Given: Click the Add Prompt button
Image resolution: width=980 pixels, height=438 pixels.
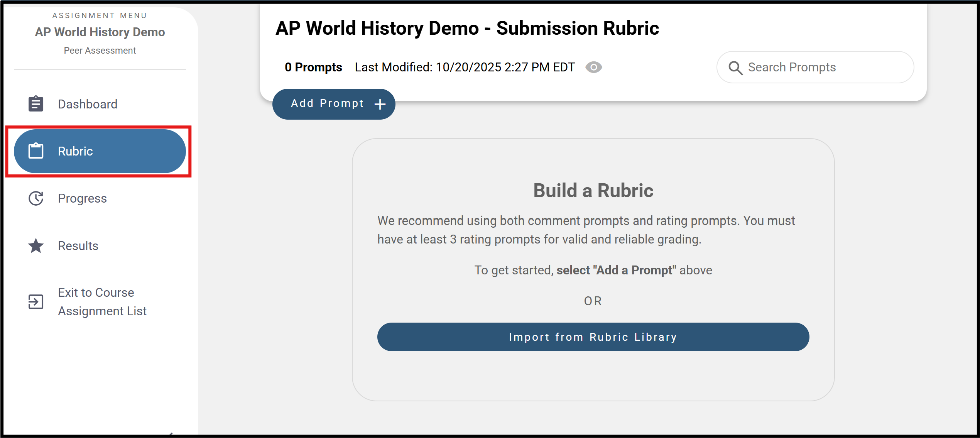Looking at the screenshot, I should (334, 104).
